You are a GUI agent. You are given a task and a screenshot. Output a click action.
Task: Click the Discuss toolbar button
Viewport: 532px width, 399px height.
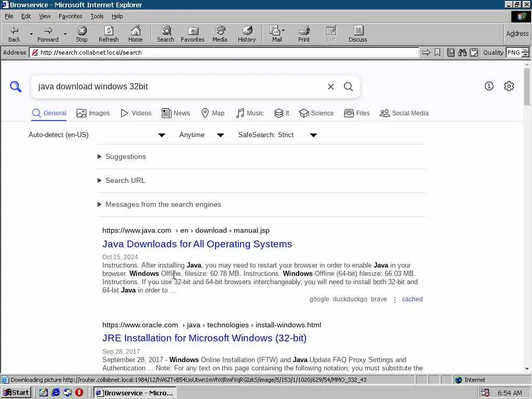[x=357, y=34]
